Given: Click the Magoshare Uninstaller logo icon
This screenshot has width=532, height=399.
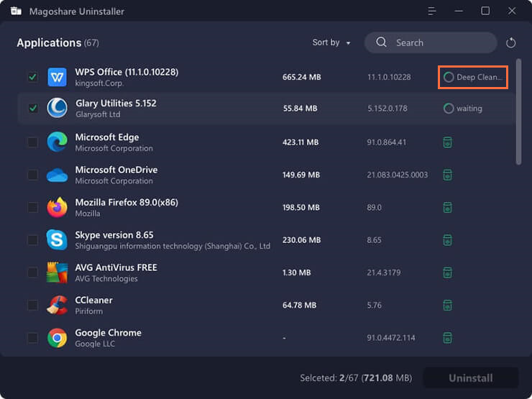Looking at the screenshot, I should coord(16,12).
